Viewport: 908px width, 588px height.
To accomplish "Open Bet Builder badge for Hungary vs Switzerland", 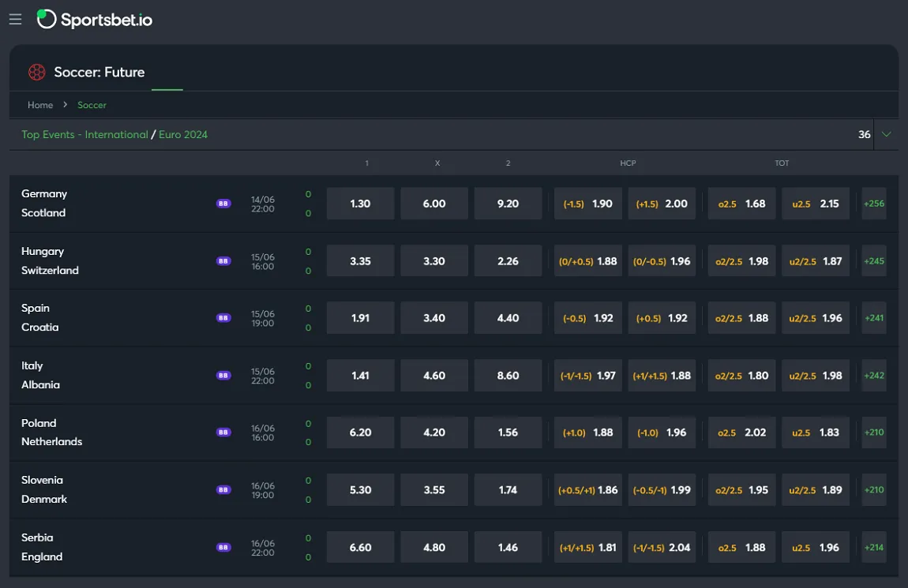I will tap(223, 260).
